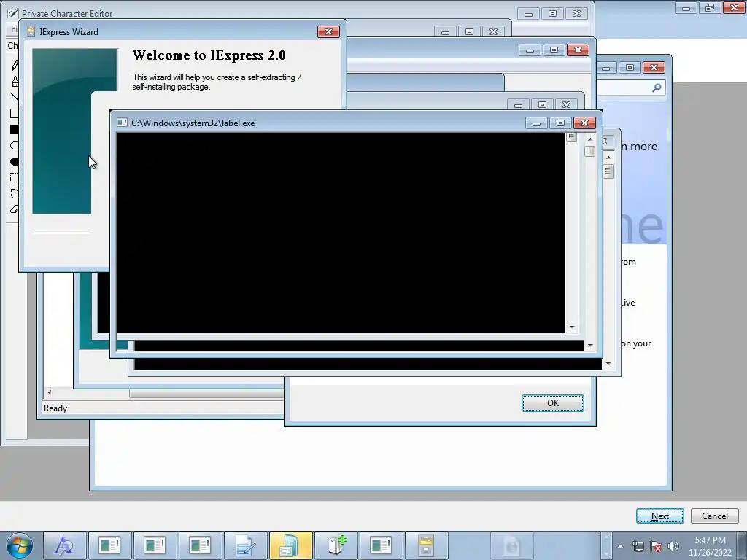Click the label.exe window title text
This screenshot has height=560, width=747.
click(x=193, y=122)
